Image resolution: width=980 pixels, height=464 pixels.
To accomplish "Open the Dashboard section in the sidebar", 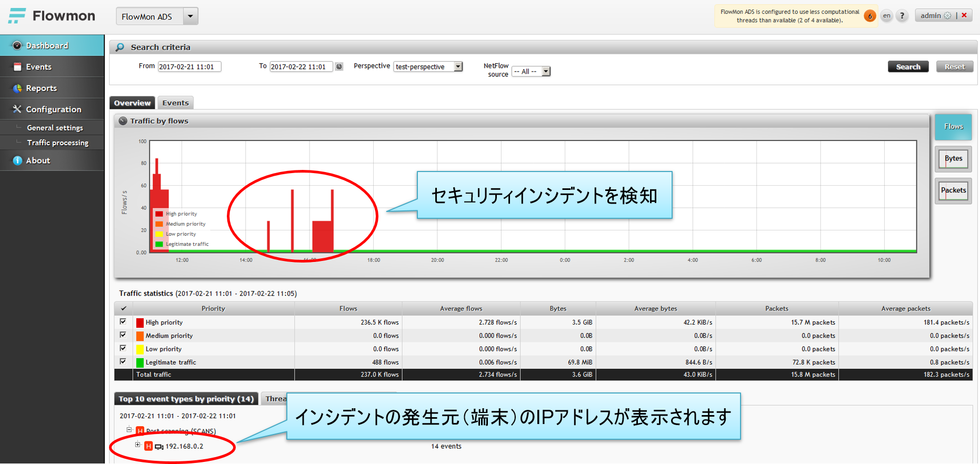I will pyautogui.click(x=52, y=45).
